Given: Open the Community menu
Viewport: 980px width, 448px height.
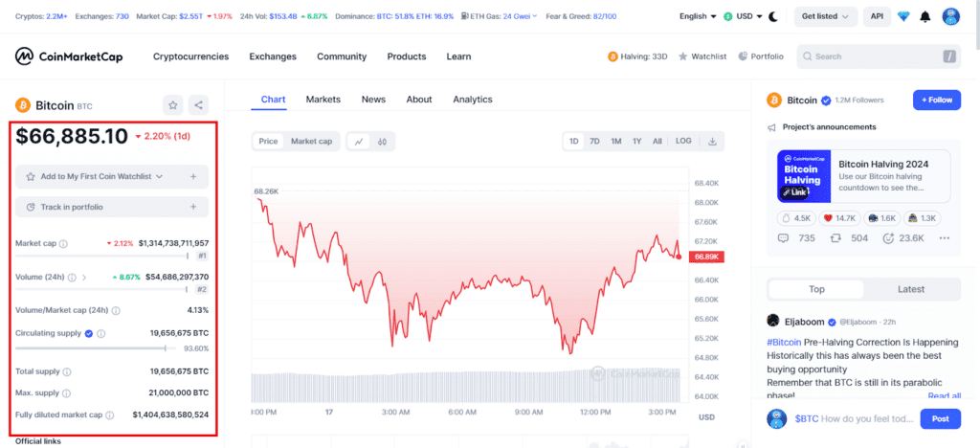Looking at the screenshot, I should 342,56.
